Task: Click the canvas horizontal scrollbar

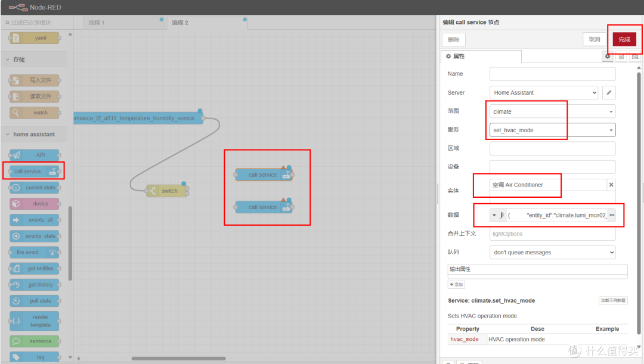Action: [x=178, y=358]
